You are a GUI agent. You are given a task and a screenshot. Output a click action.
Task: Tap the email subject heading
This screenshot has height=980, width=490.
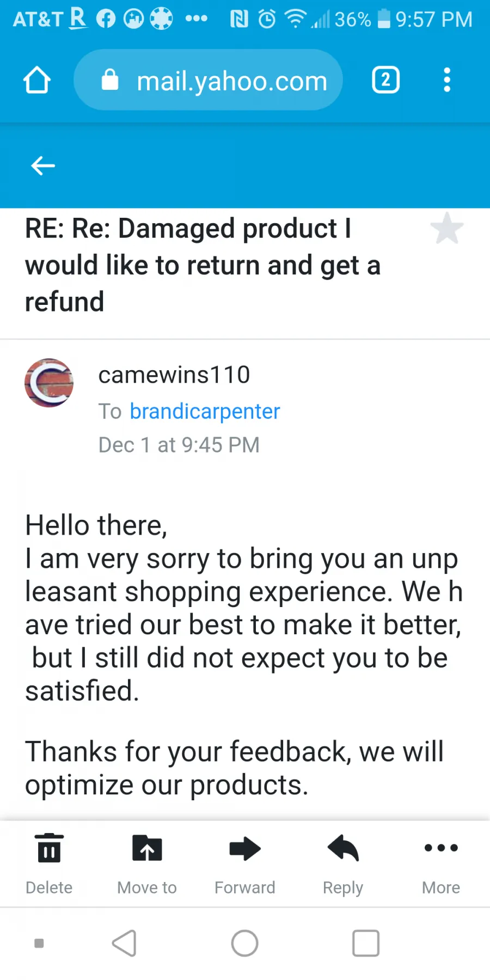click(x=203, y=265)
